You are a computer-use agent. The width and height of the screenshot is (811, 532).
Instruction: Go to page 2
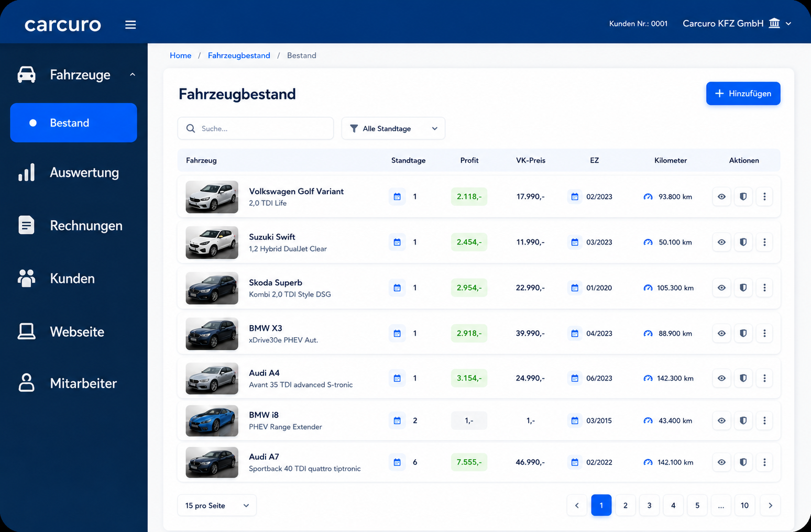pyautogui.click(x=625, y=505)
